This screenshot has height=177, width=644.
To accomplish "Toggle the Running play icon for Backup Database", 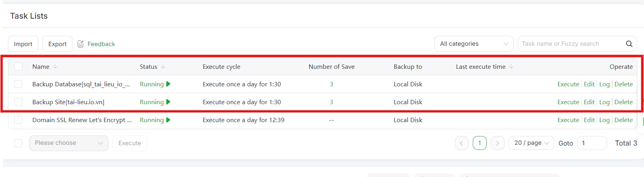I will pyautogui.click(x=168, y=84).
